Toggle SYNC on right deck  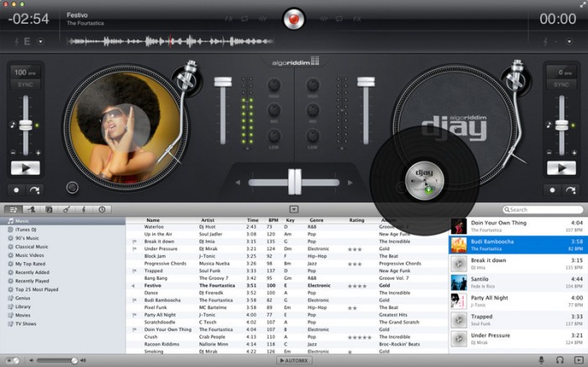561,85
